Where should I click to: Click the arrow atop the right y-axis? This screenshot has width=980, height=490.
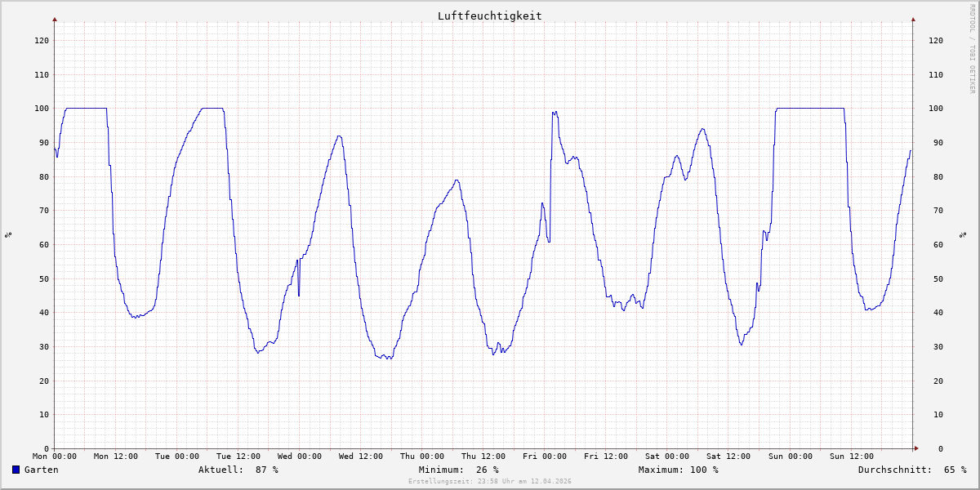(x=913, y=19)
